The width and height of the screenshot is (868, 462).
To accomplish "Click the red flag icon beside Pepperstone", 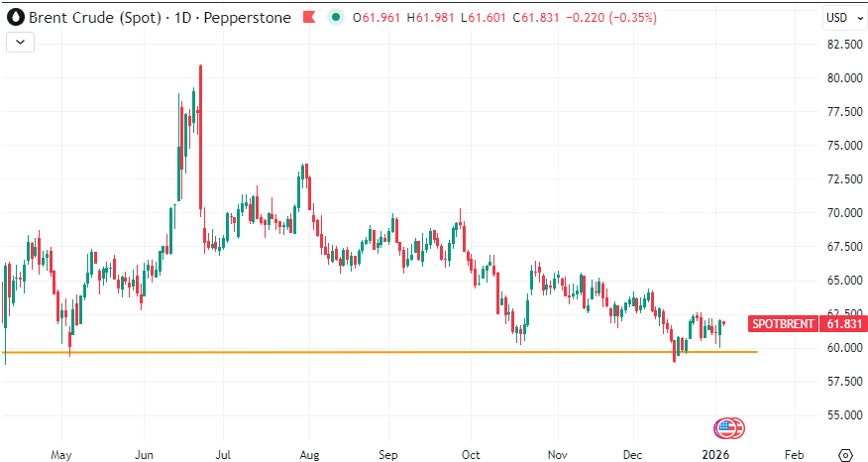I will tap(308, 18).
